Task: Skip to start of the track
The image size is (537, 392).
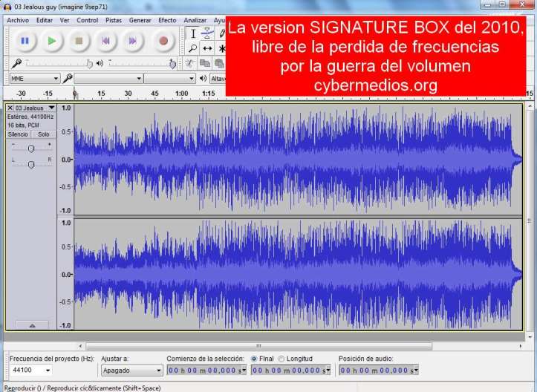Action: [106, 41]
